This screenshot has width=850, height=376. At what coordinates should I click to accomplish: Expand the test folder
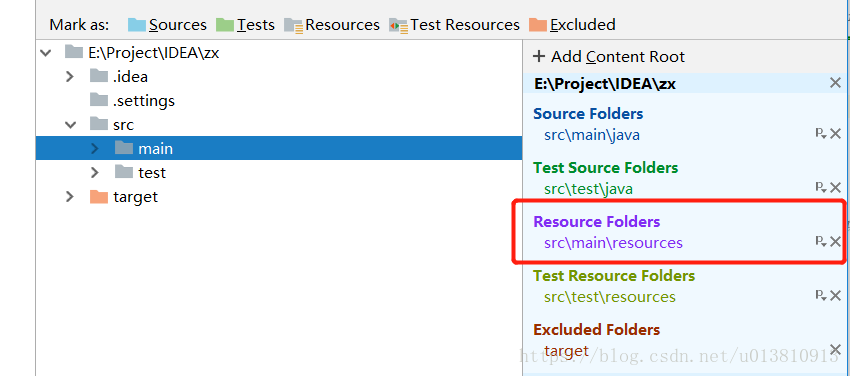(x=95, y=173)
